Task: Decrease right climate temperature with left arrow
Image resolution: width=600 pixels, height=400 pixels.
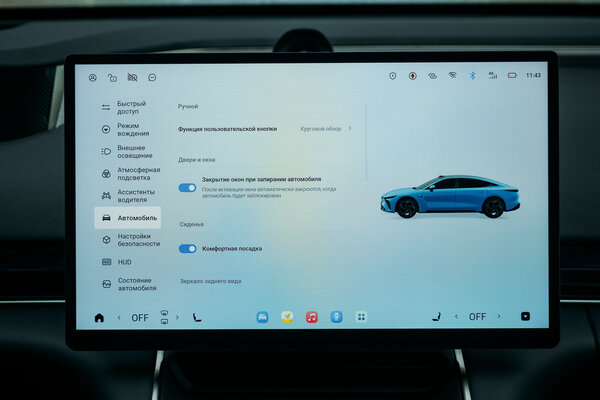Action: (x=456, y=317)
